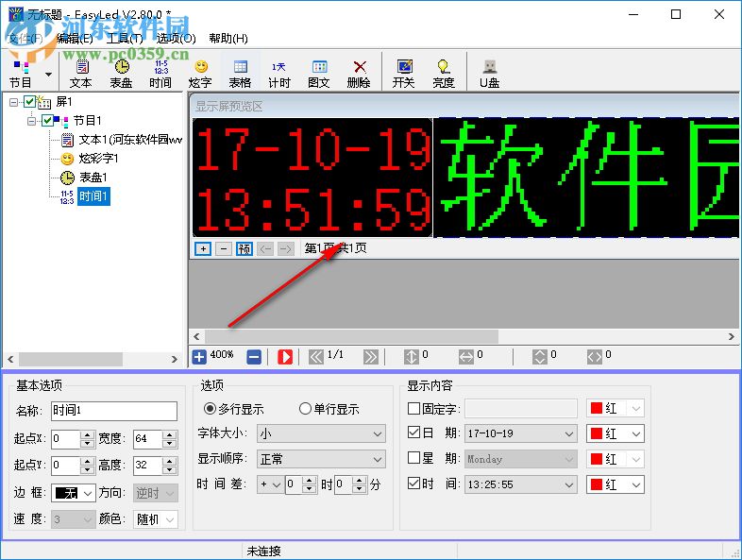Viewport: 742px width, 560px height.
Task: Click the preview plus (+) button
Action: (203, 248)
